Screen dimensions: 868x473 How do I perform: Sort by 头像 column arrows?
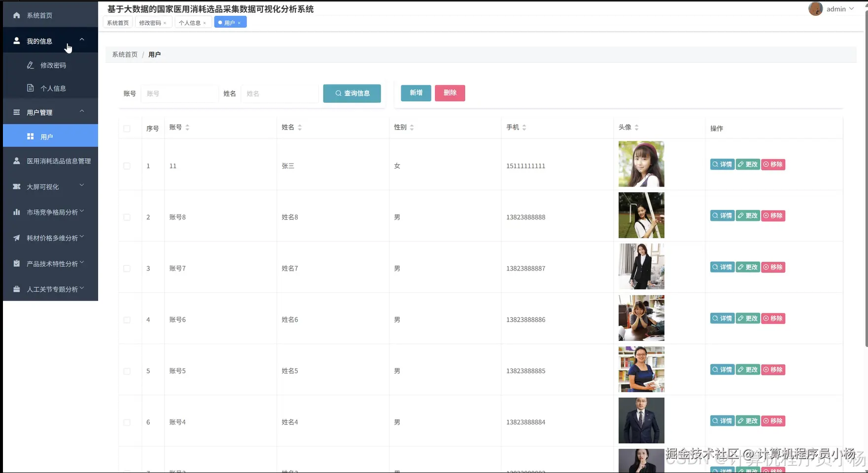(x=636, y=128)
